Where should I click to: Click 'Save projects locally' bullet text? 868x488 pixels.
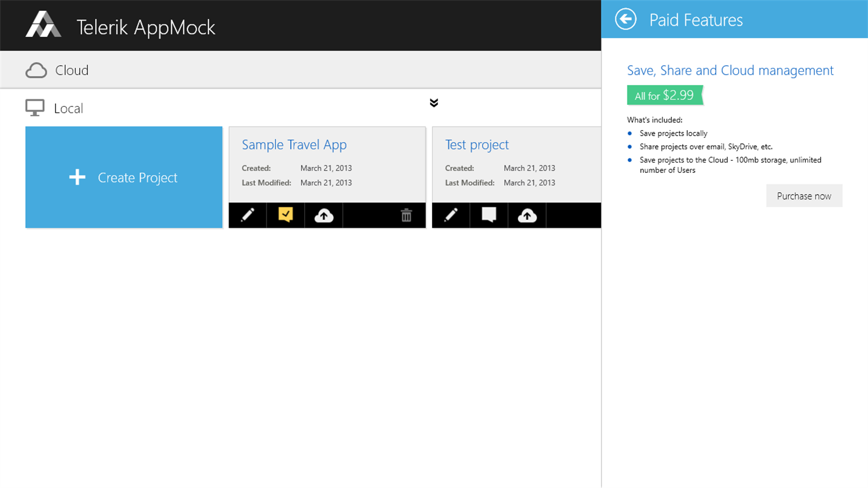pos(673,133)
